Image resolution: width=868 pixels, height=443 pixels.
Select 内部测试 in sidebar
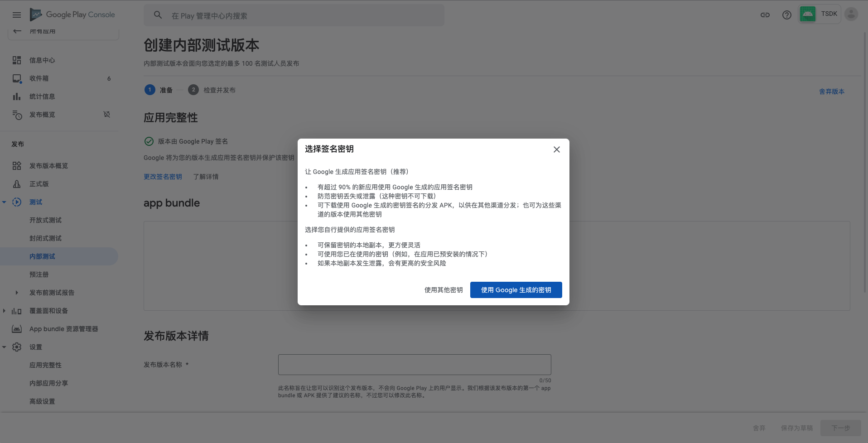(x=59, y=256)
